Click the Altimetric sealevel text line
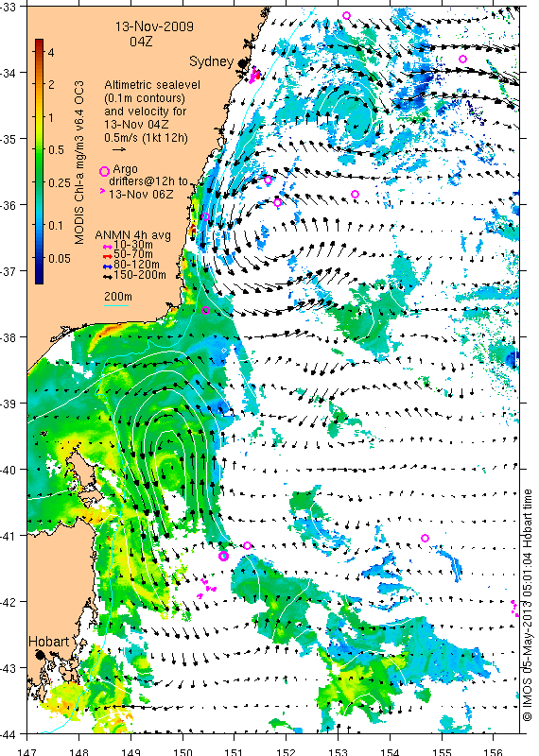 (152, 85)
